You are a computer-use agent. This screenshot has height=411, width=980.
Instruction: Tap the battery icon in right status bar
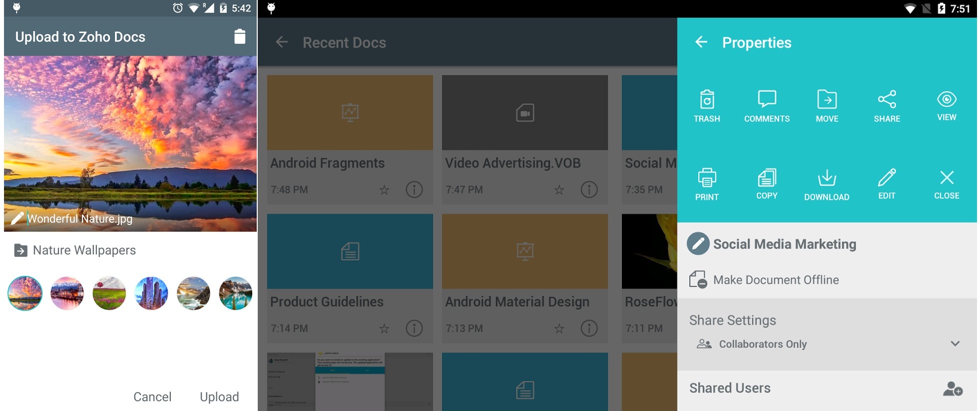942,8
